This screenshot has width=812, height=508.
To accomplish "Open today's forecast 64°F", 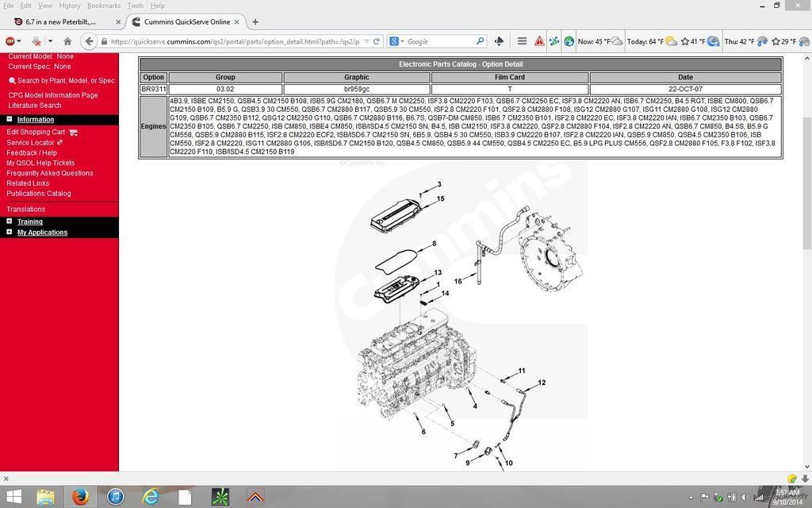I will point(652,41).
